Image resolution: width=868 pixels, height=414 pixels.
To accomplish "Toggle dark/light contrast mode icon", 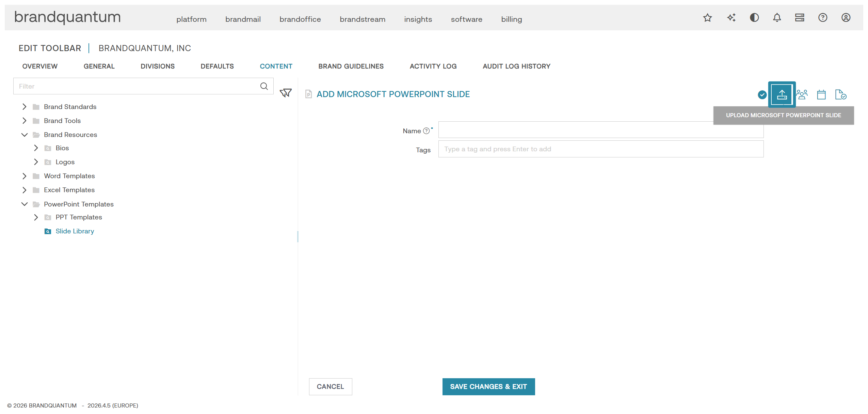I will point(754,18).
